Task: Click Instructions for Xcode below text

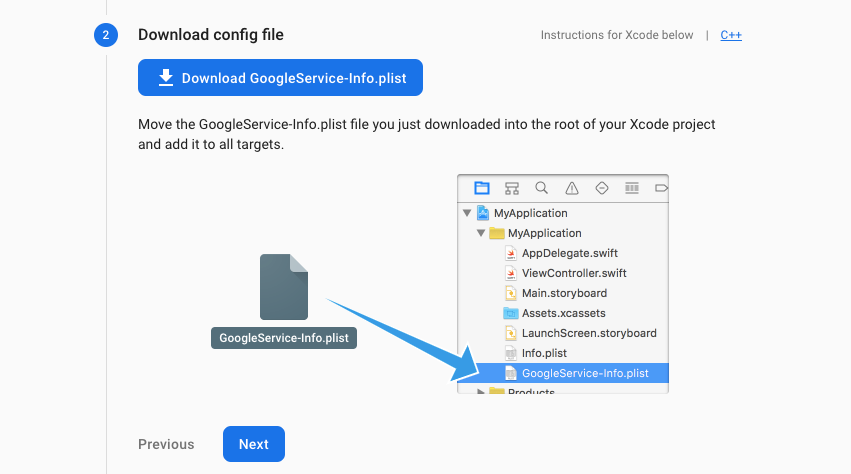Action: tap(617, 35)
